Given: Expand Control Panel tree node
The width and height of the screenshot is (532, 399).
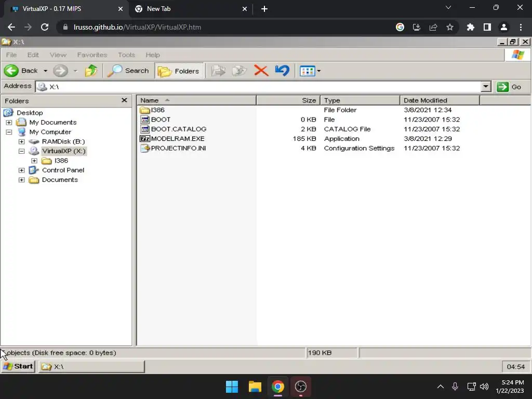Looking at the screenshot, I should (21, 170).
